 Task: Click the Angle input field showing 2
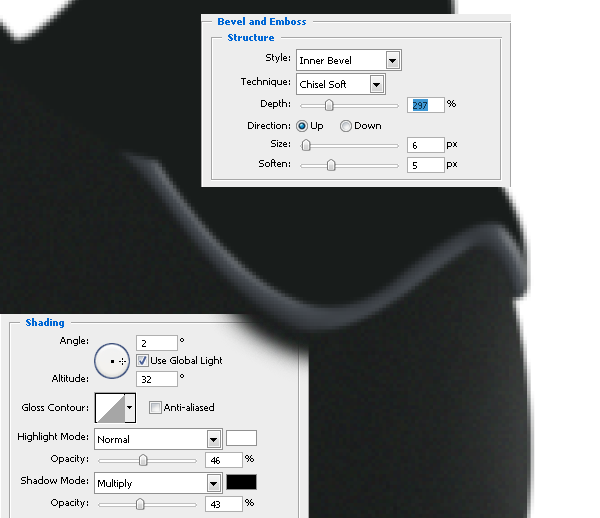[x=157, y=343]
